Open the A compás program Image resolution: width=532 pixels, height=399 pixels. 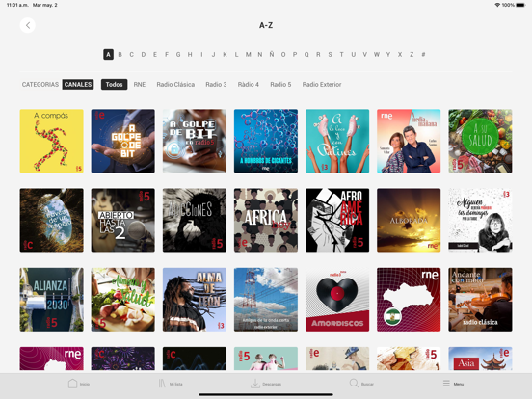pos(52,141)
